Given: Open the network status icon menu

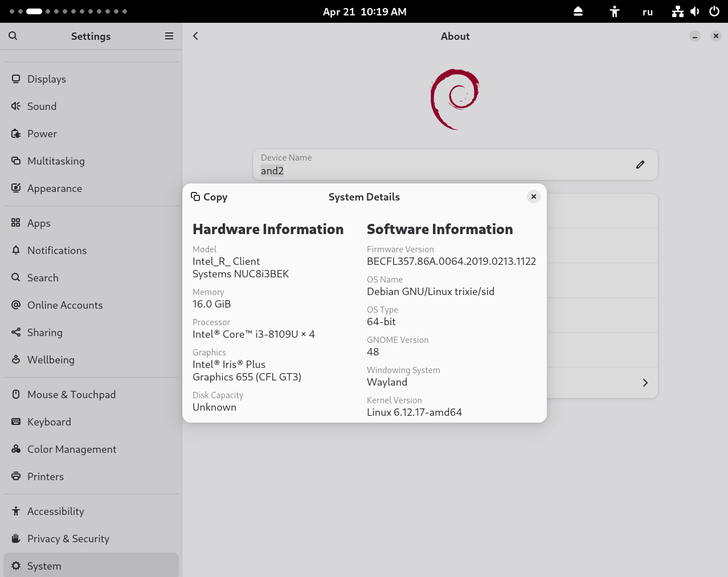Looking at the screenshot, I should (x=677, y=11).
